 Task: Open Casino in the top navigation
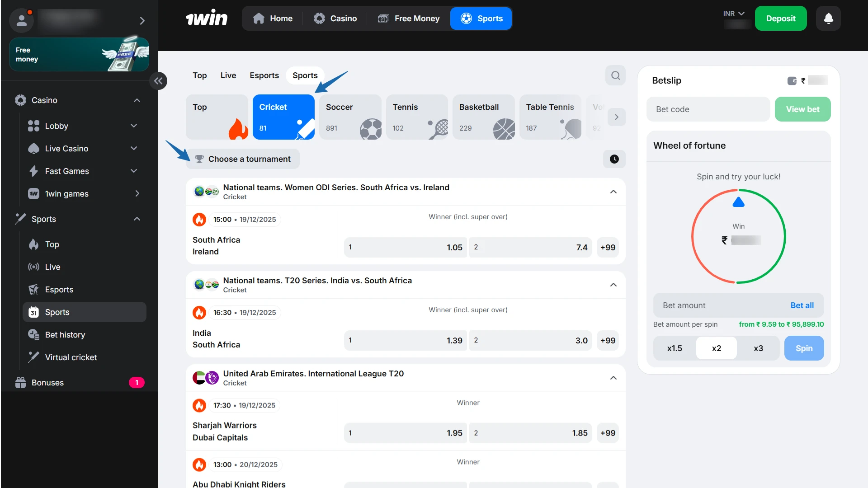335,19
